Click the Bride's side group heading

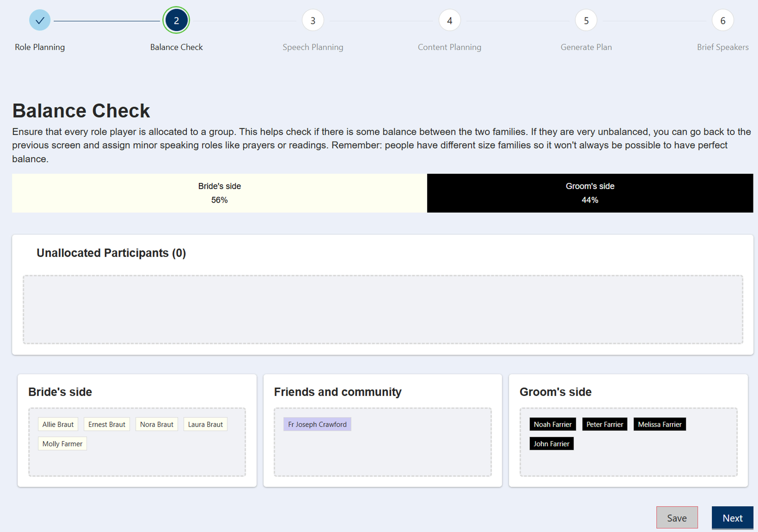pyautogui.click(x=60, y=392)
